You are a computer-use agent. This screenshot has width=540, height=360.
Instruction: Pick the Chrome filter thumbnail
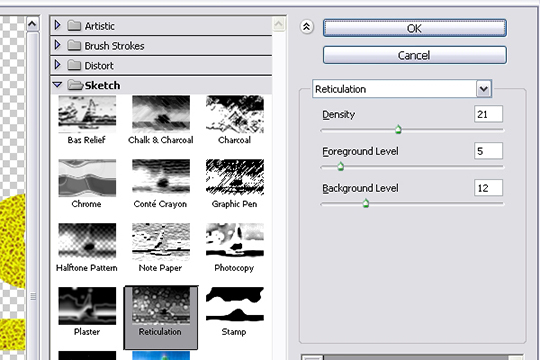(87, 178)
